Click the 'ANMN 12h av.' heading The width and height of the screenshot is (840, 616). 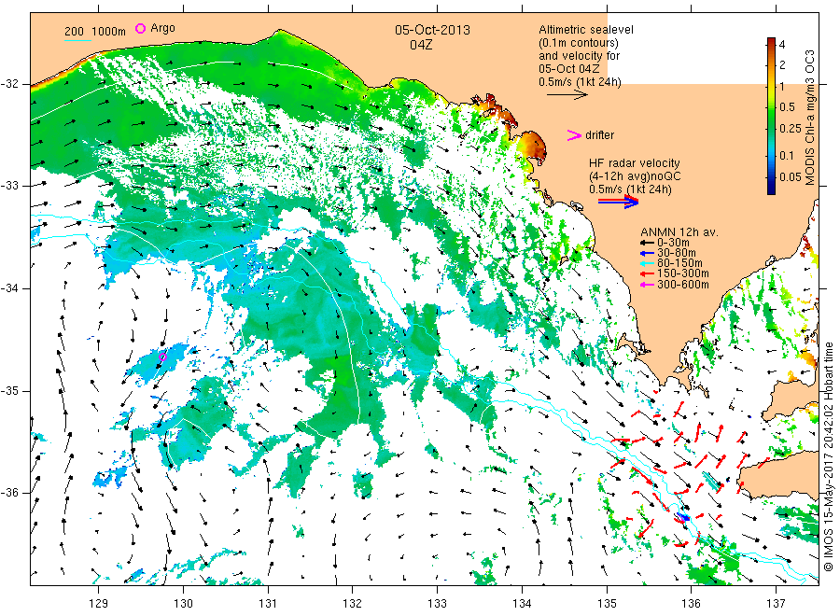click(679, 232)
